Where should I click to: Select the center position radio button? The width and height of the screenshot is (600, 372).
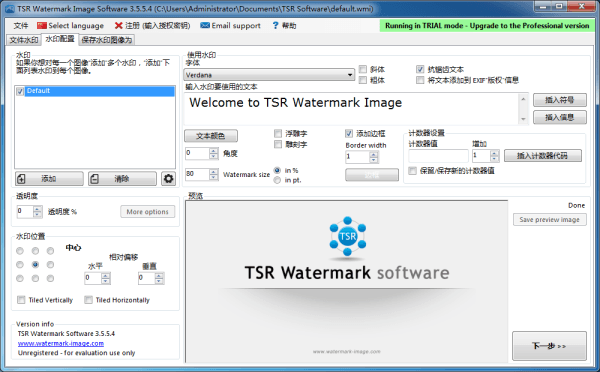35,264
